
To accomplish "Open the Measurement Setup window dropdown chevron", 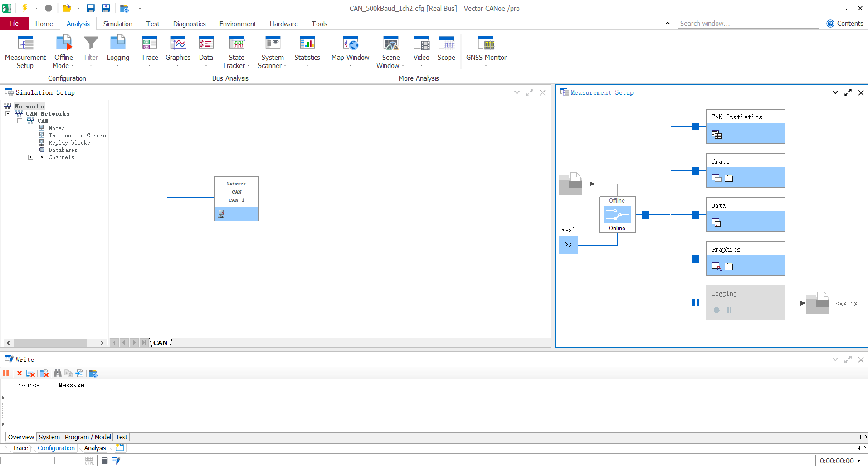I will coord(835,92).
